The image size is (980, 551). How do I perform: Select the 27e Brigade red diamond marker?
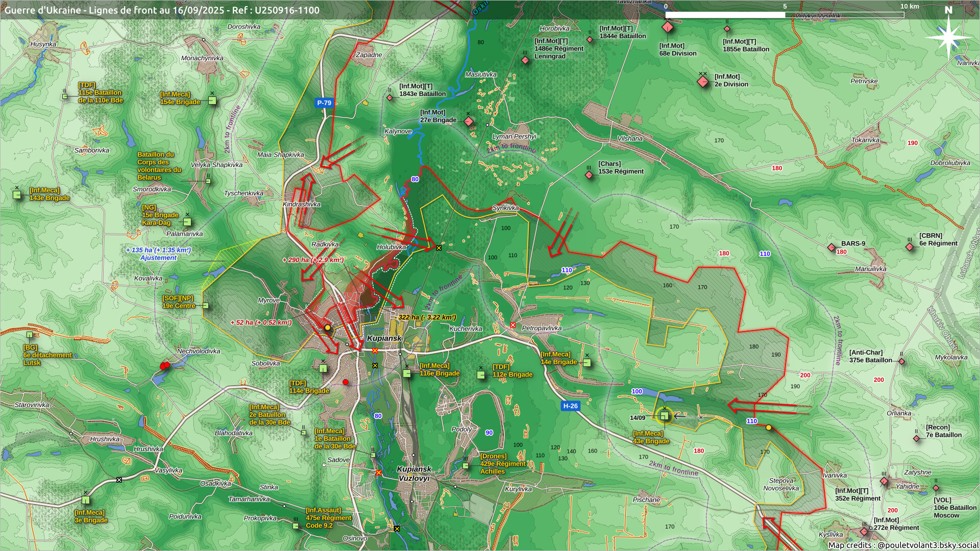469,121
